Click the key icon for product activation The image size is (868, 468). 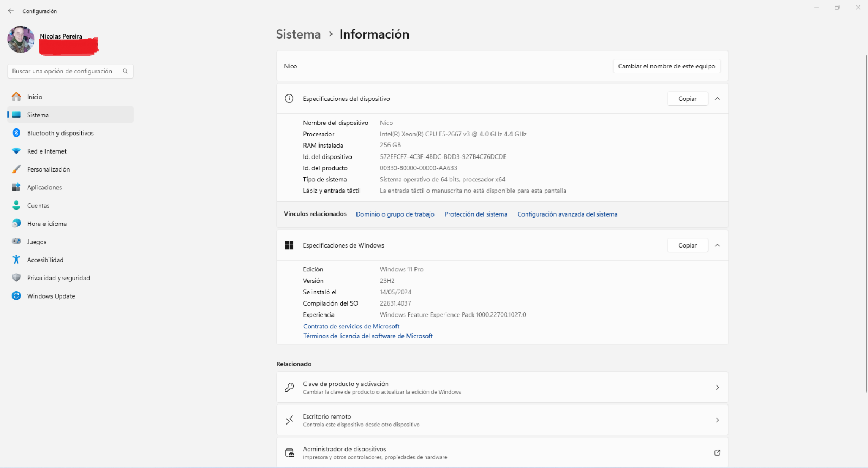289,388
